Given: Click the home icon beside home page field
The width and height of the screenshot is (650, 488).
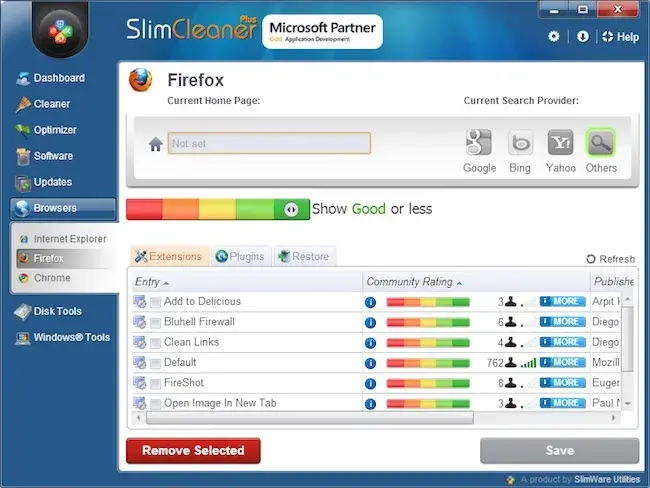Looking at the screenshot, I should click(155, 144).
